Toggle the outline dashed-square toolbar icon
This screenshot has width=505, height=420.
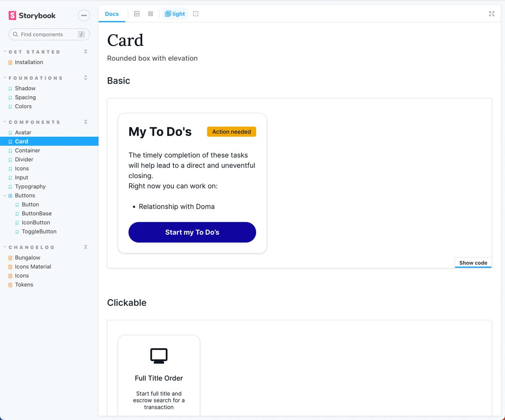coord(196,14)
